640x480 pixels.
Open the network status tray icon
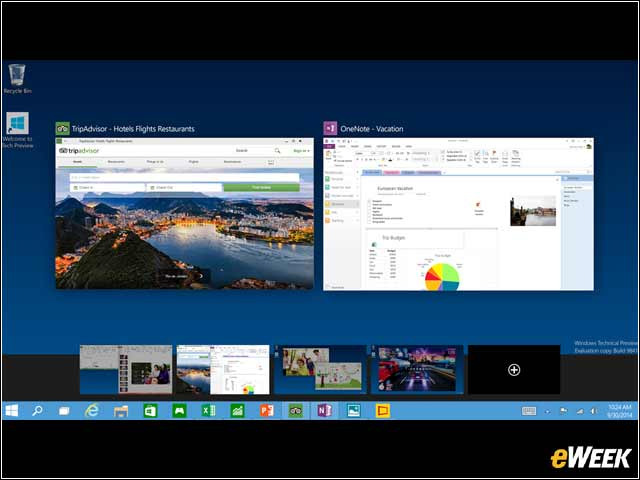(580, 411)
